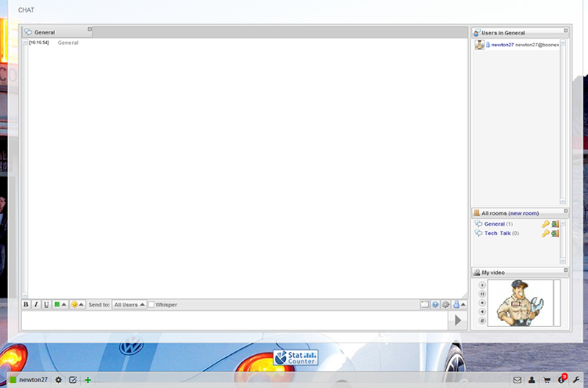Pause My video with pause button
Viewport: 588px width, 388px height.
point(482,294)
